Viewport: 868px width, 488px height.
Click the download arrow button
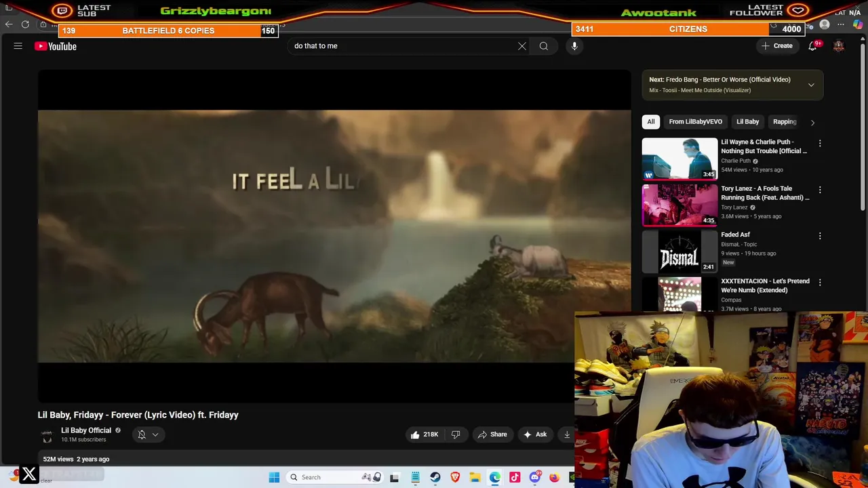566,434
